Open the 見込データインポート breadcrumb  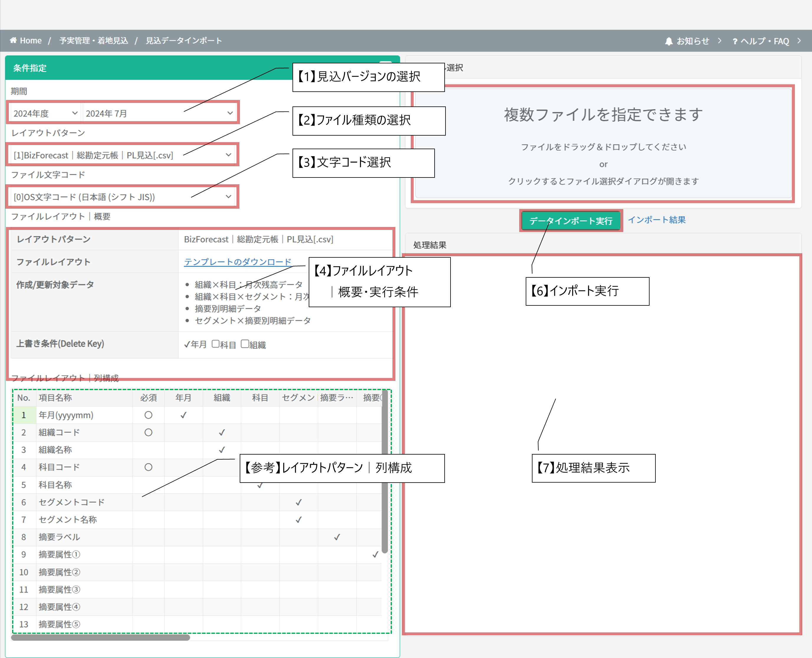pos(184,41)
